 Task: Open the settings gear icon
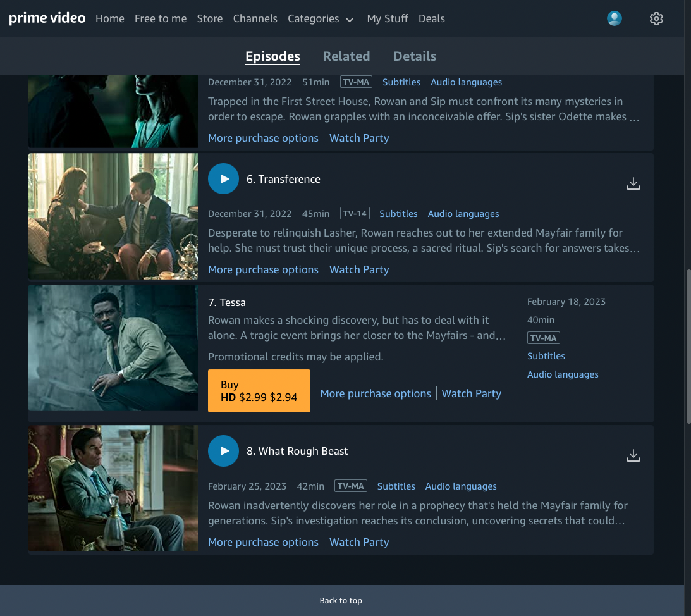click(x=656, y=19)
